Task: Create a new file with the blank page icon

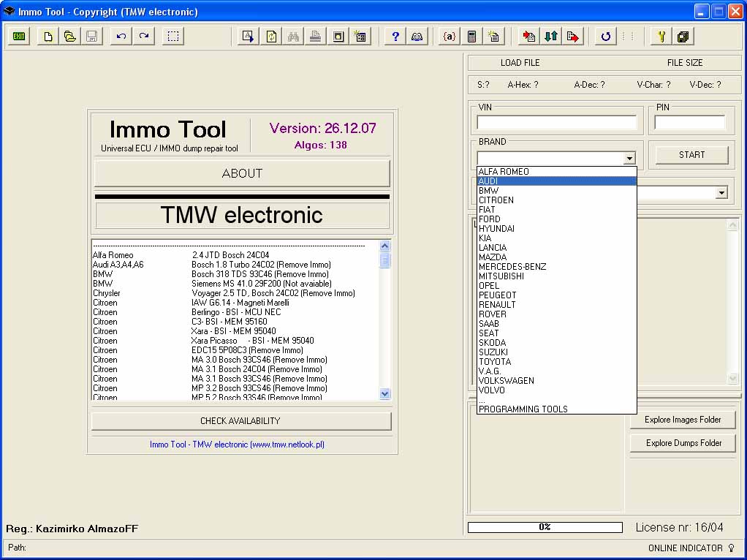Action: pyautogui.click(x=48, y=37)
